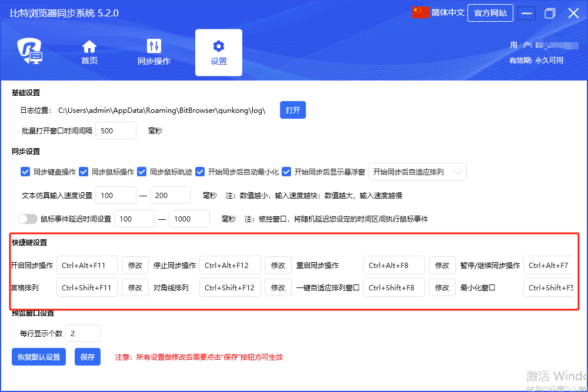Click 恢复默认设置 button
588x392 pixels.
[x=39, y=357]
